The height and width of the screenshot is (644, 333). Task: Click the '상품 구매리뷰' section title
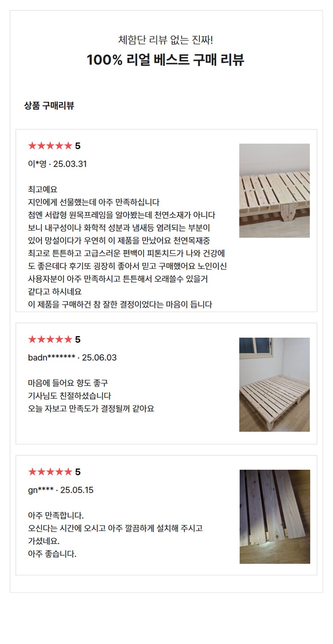pyautogui.click(x=49, y=106)
